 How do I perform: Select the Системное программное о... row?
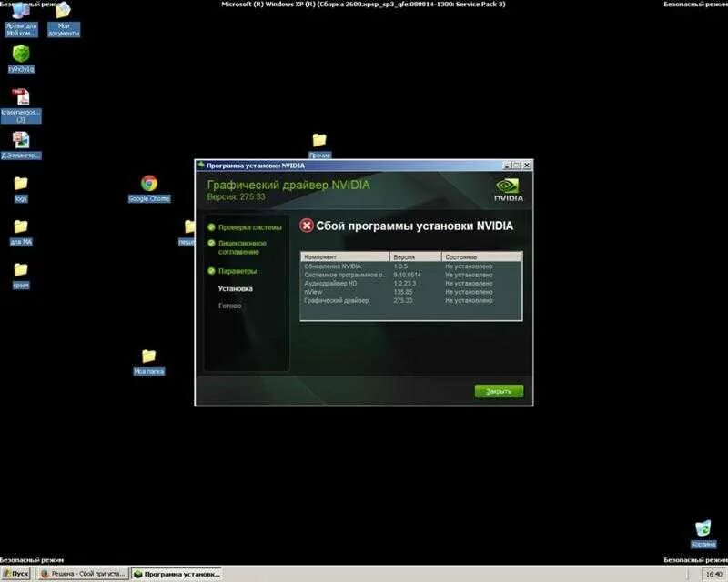411,275
